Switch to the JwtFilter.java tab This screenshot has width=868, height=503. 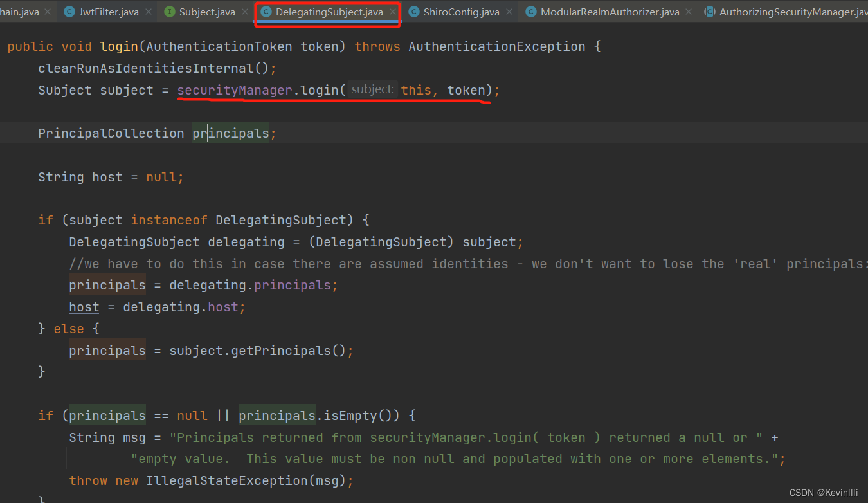(x=109, y=12)
